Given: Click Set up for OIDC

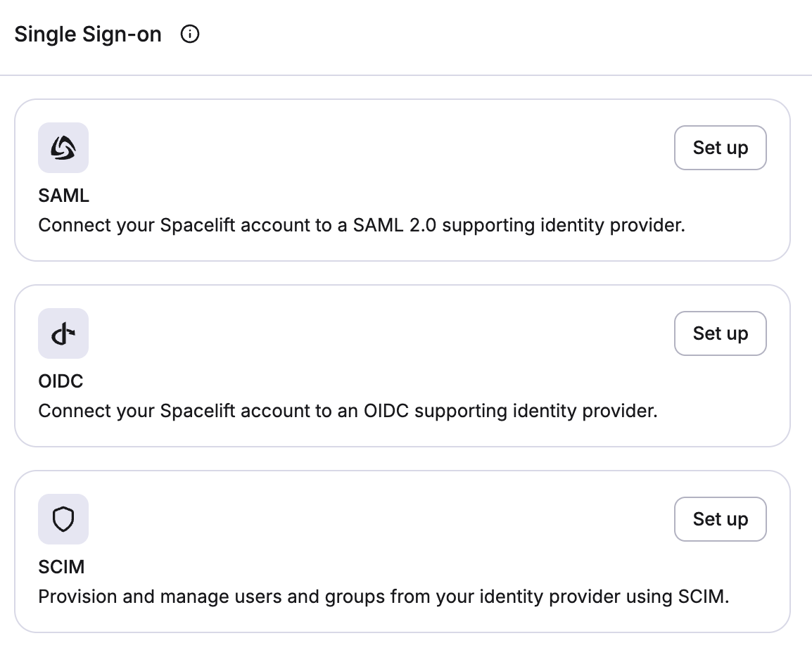Looking at the screenshot, I should click(720, 333).
